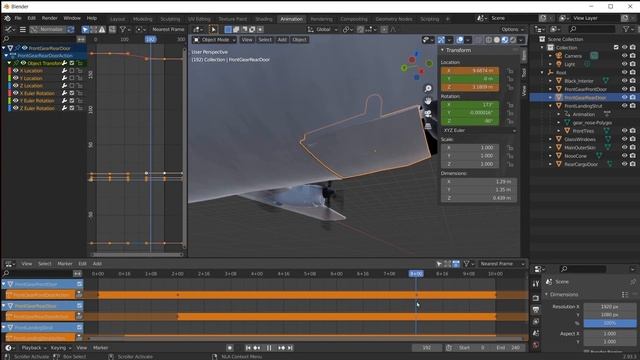
Task: Collapse the Transform panel
Action: coord(443,50)
